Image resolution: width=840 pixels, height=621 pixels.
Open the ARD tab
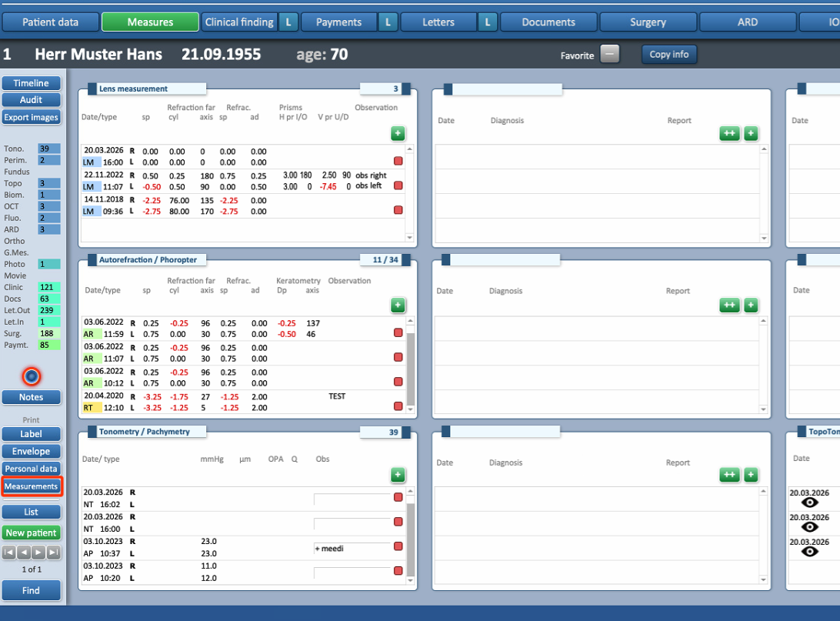click(x=748, y=22)
